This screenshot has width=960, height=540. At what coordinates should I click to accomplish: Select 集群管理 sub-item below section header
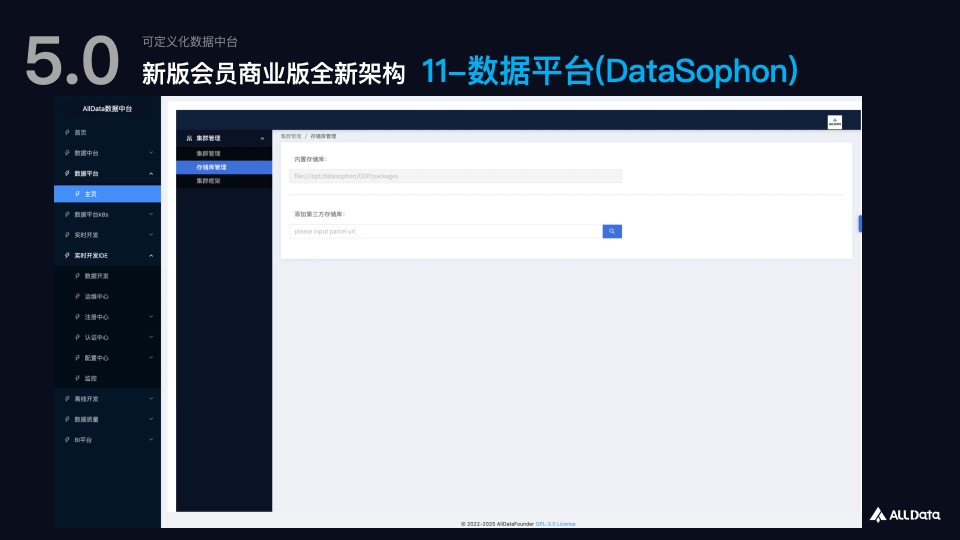(224, 154)
